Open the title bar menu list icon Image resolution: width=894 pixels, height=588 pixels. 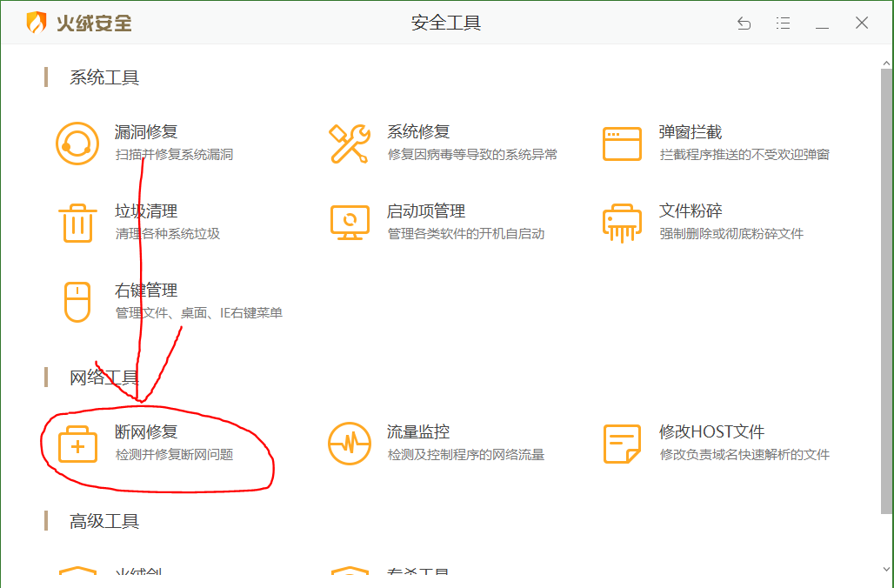click(x=783, y=23)
